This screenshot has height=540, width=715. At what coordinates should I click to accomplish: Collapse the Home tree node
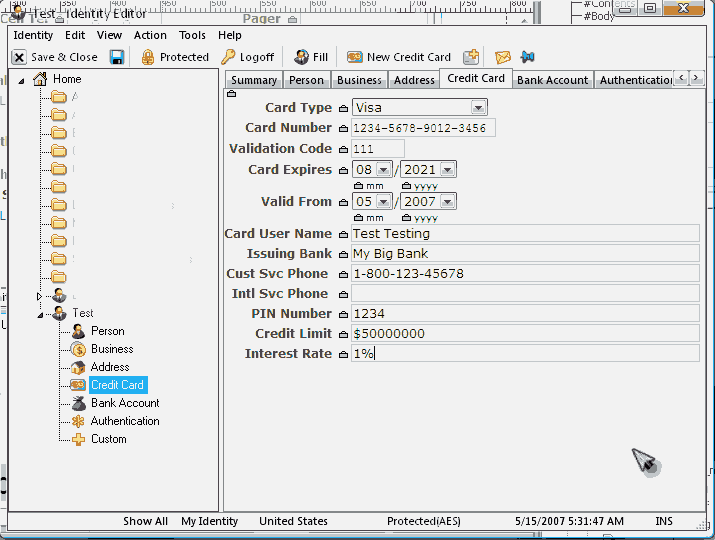(x=21, y=81)
